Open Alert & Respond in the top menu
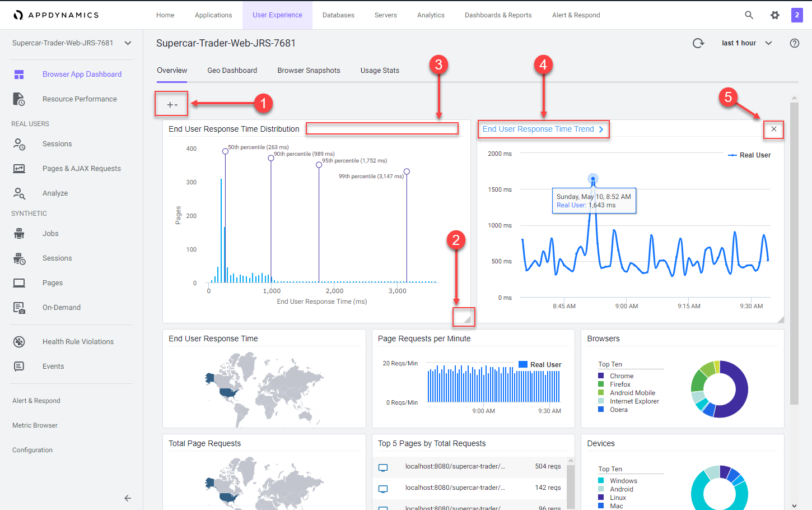Screen dimensions: 812x510 [x=576, y=15]
